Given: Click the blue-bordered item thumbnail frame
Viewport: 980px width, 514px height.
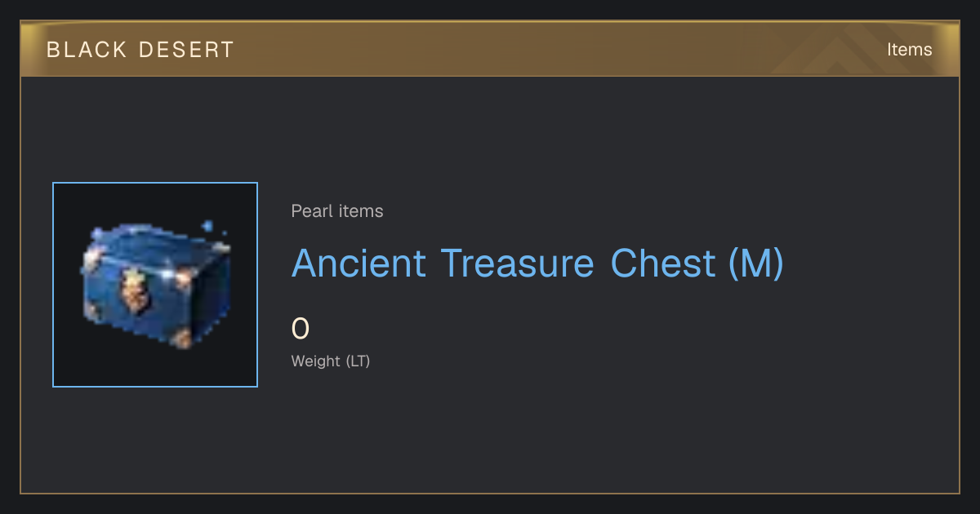Looking at the screenshot, I should click(155, 285).
